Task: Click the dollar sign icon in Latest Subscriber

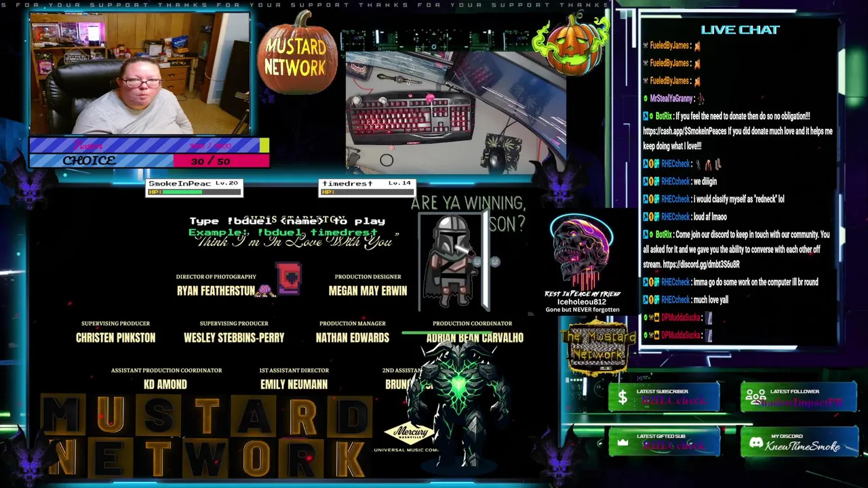Action: tap(622, 399)
